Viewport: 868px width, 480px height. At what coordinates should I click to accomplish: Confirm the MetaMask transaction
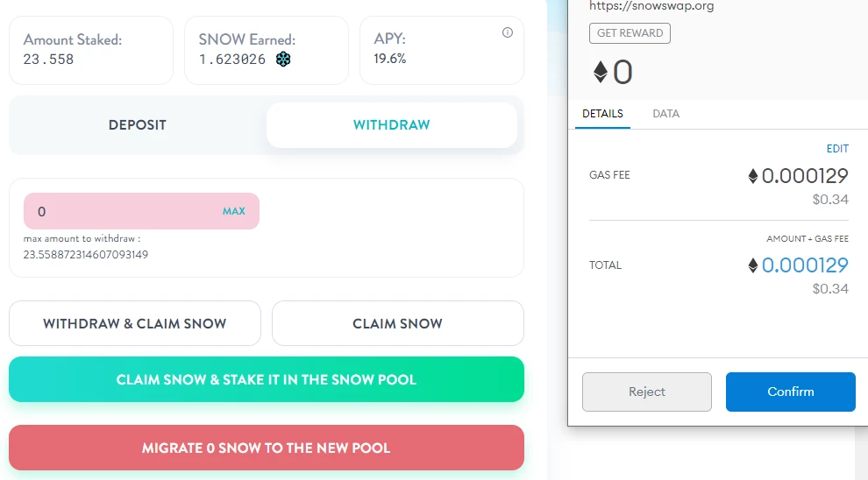(791, 392)
